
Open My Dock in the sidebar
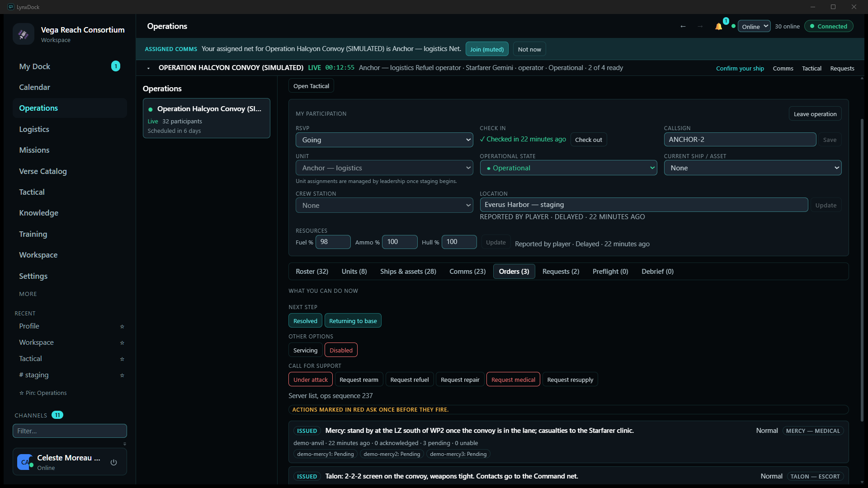pyautogui.click(x=70, y=66)
